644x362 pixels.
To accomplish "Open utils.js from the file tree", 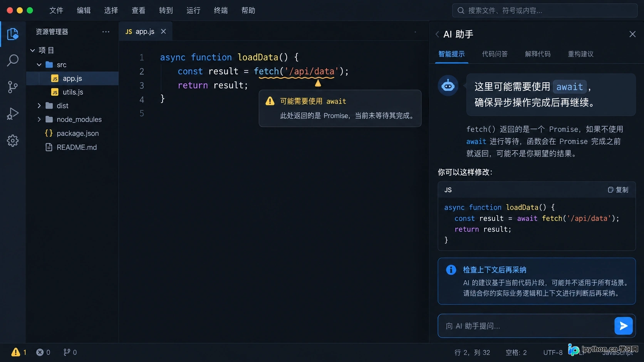I will (72, 92).
